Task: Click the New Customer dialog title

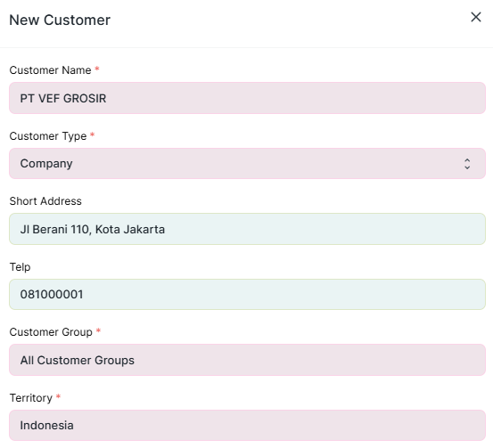Action: (60, 20)
